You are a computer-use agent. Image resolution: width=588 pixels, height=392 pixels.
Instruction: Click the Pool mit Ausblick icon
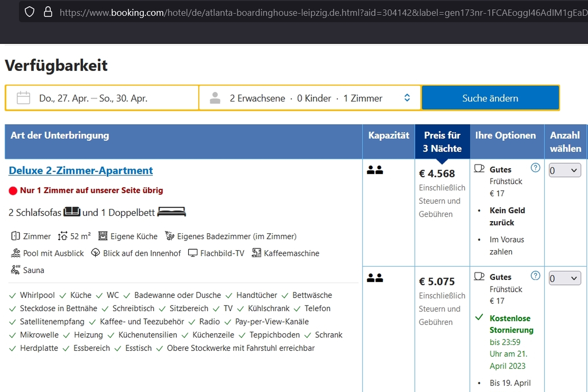[16, 253]
